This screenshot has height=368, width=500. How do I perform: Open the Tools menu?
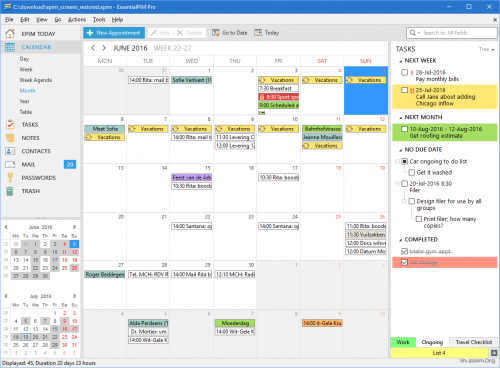click(x=99, y=20)
